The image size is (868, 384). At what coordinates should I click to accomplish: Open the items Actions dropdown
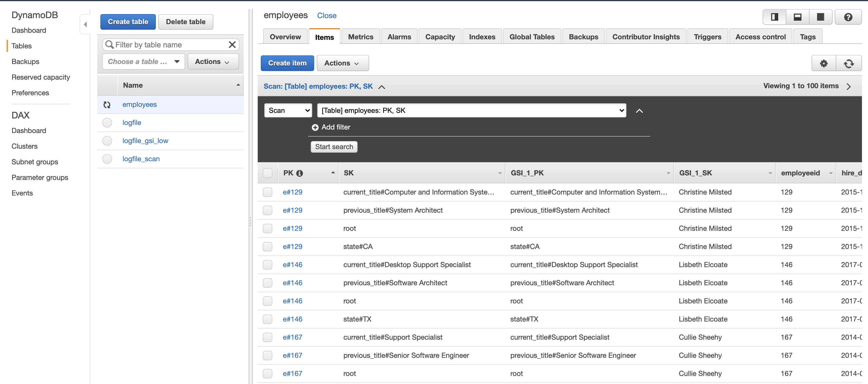point(343,63)
